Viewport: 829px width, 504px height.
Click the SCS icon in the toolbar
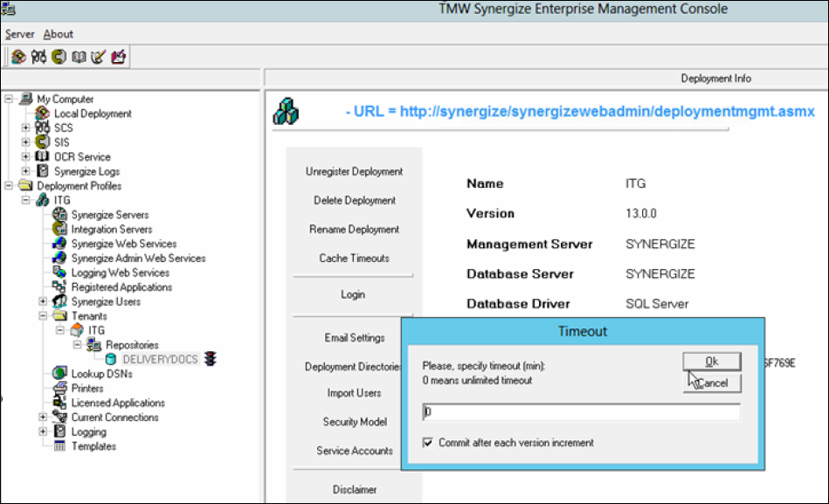(38, 57)
